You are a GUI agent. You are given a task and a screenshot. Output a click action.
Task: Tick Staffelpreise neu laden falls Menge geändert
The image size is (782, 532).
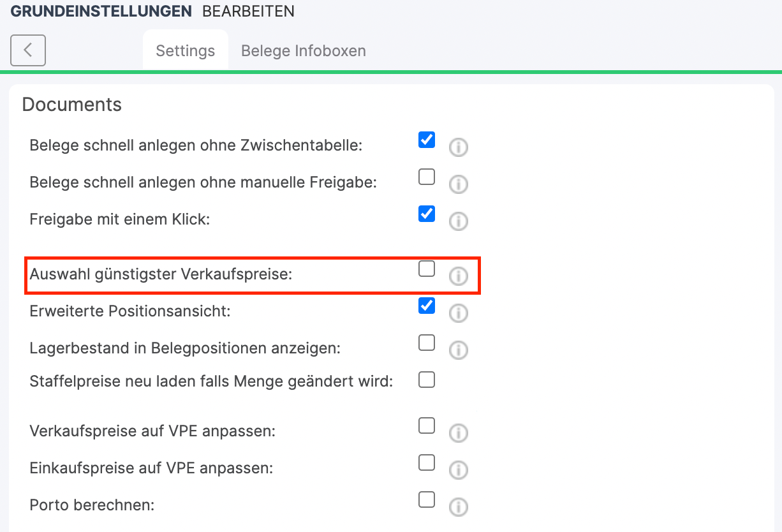[427, 380]
